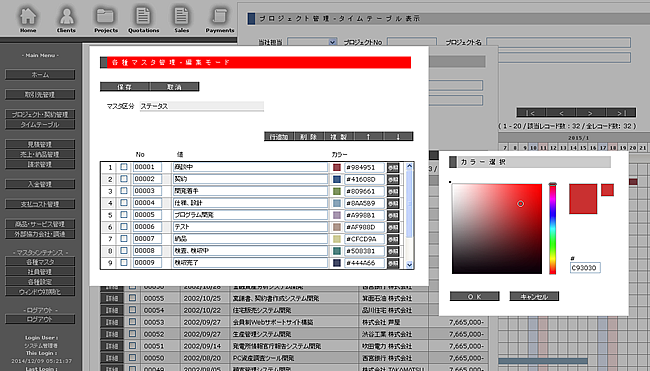
Task: Open color picker button for row #809661
Action: (x=393, y=192)
